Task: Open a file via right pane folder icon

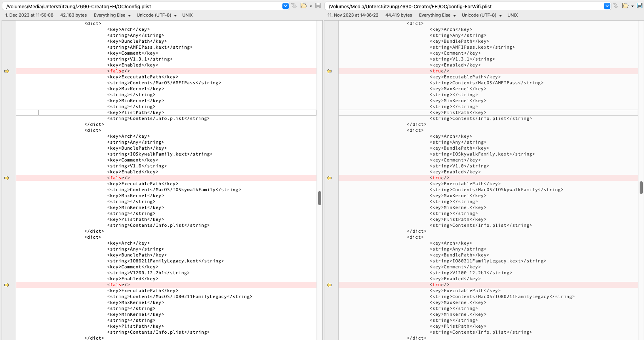Action: 625,6
